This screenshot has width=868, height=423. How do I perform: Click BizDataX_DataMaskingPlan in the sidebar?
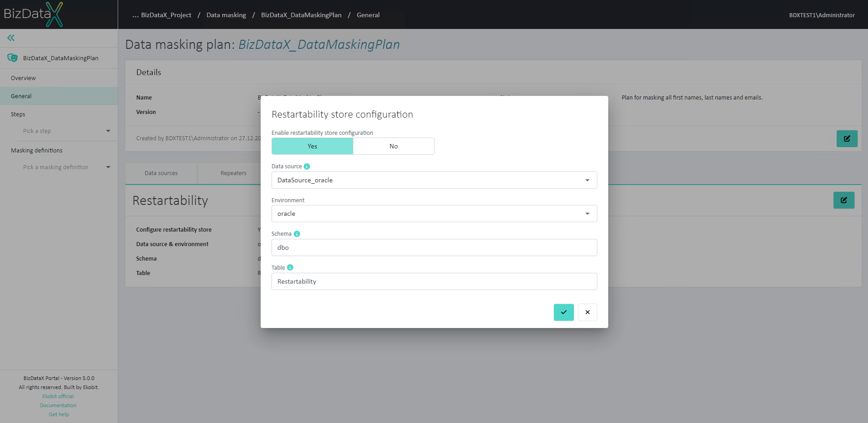click(61, 58)
